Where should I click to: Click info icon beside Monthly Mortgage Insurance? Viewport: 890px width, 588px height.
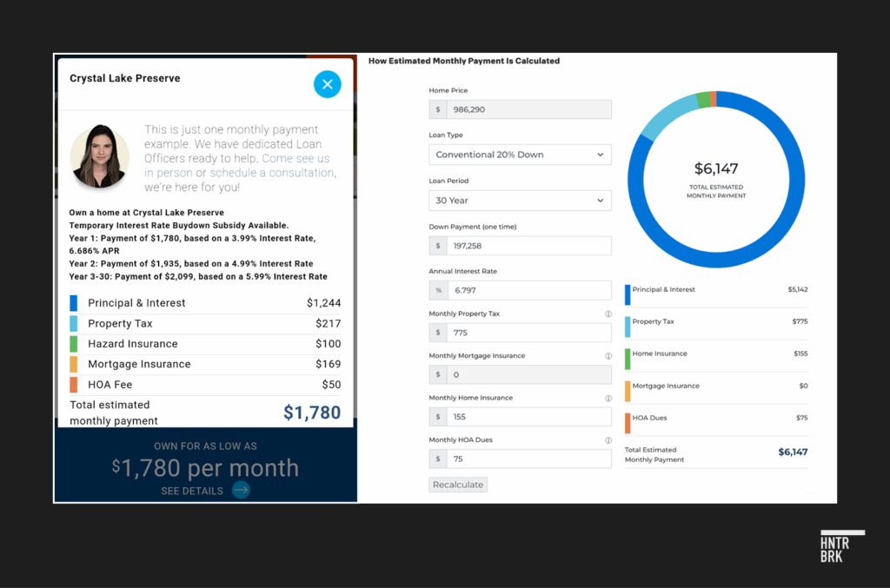pos(608,356)
